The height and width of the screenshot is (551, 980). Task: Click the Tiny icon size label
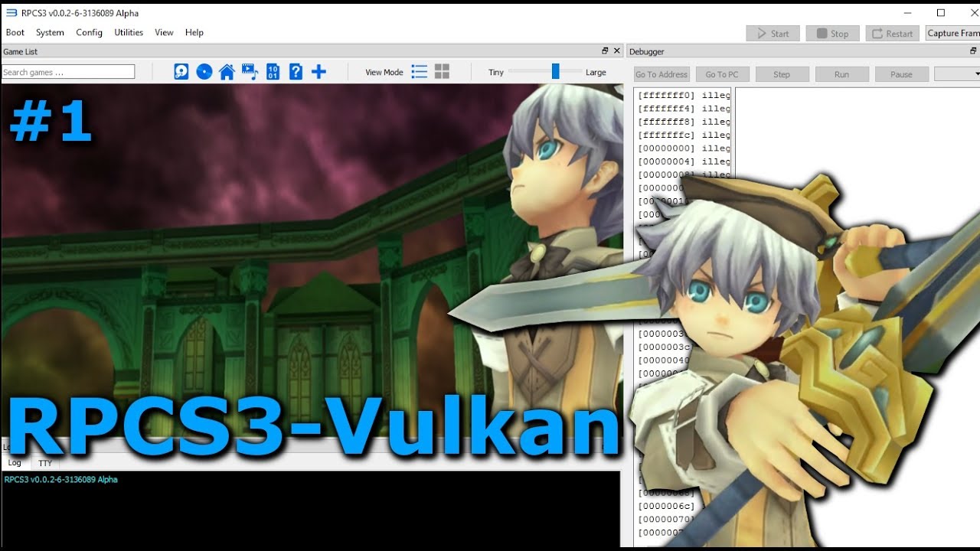(496, 73)
